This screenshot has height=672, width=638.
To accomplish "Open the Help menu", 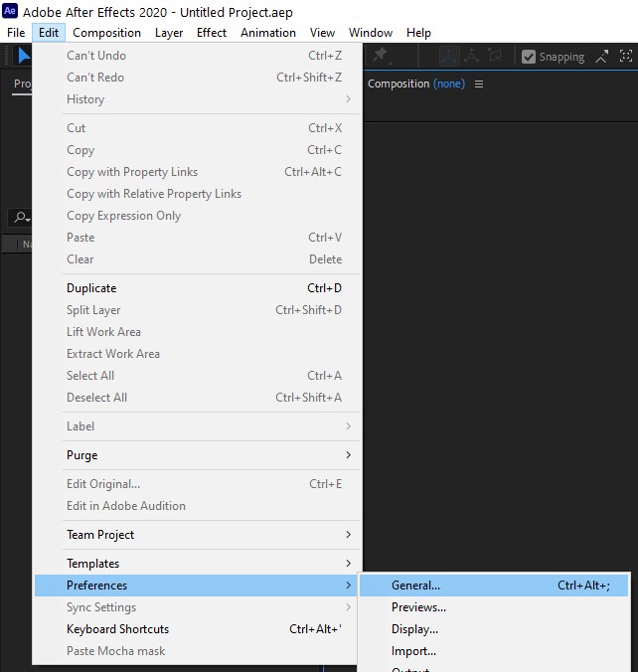I will 418,33.
